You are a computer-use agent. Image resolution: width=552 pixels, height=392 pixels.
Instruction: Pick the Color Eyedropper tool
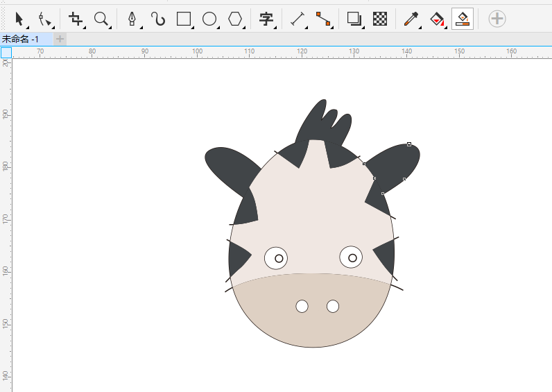[x=411, y=19]
